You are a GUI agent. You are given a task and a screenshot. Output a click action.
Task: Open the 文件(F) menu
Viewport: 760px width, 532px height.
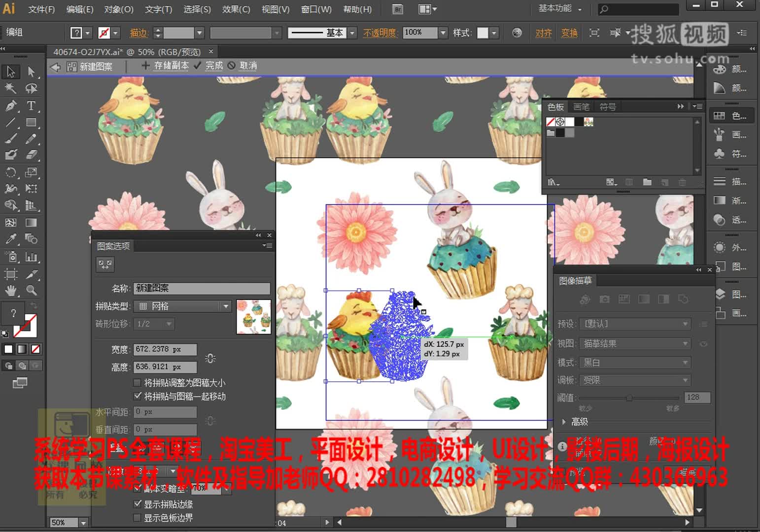41,9
